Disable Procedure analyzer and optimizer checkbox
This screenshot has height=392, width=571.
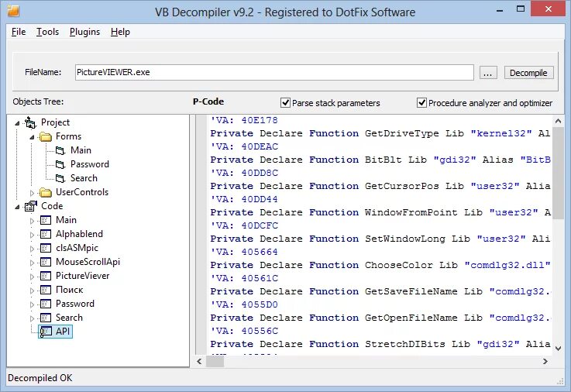(x=421, y=102)
